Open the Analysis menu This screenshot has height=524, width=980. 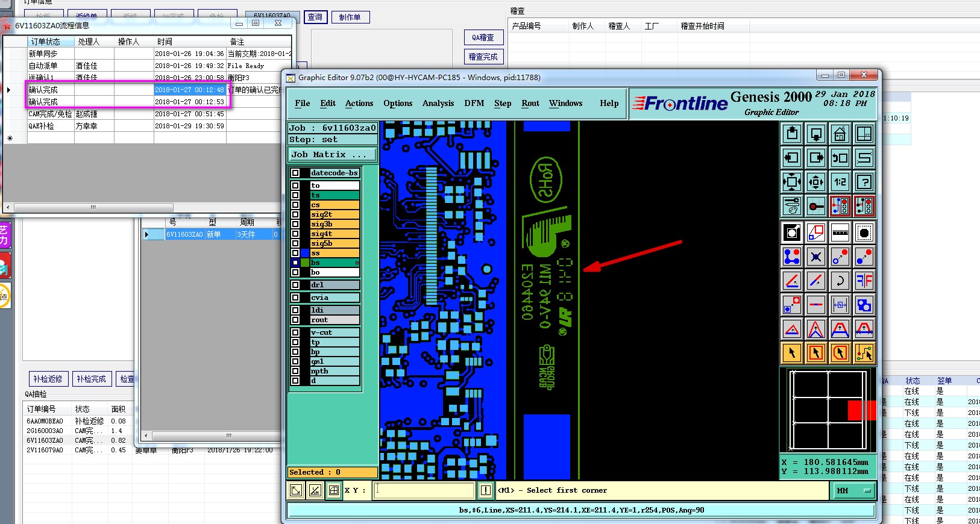438,104
